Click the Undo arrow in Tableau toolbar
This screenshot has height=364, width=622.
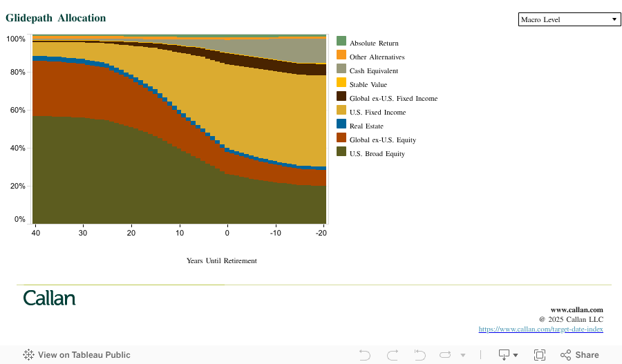point(365,355)
